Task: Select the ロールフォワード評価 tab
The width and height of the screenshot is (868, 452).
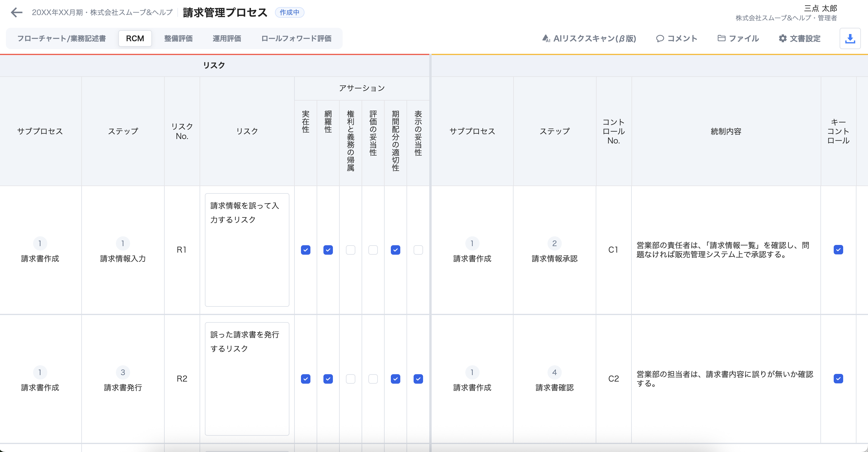Action: click(x=296, y=38)
